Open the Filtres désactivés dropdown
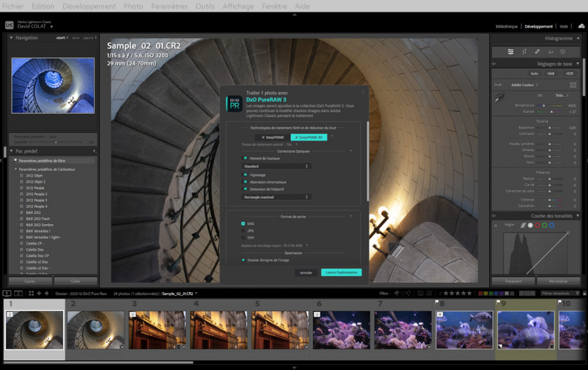Screen dimensions: 588x370 click(560, 293)
